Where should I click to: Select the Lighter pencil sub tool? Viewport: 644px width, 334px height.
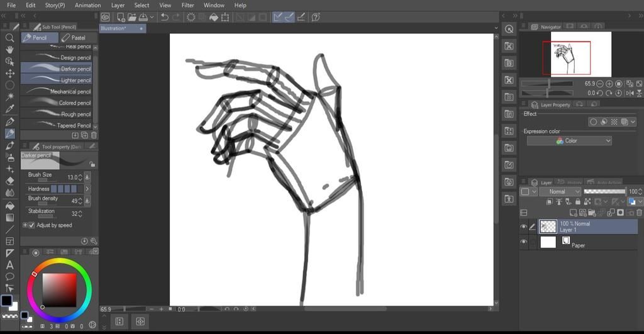coord(57,80)
